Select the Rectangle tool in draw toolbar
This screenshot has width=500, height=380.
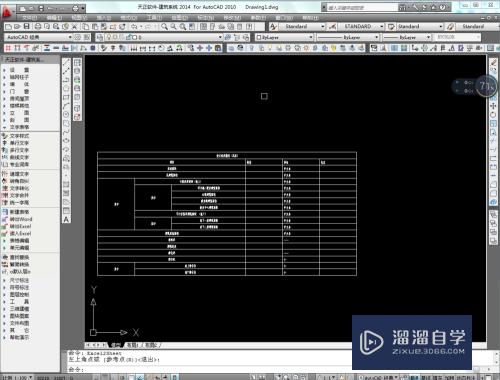tap(66, 97)
